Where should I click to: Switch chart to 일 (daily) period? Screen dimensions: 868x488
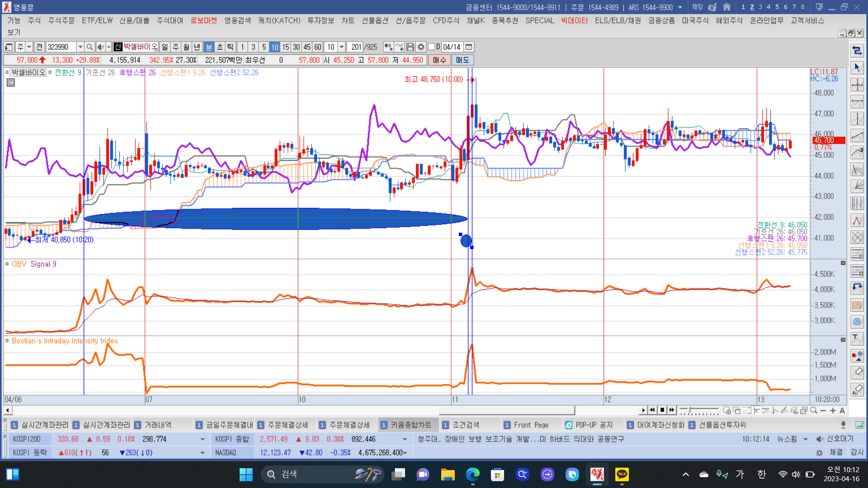[165, 47]
